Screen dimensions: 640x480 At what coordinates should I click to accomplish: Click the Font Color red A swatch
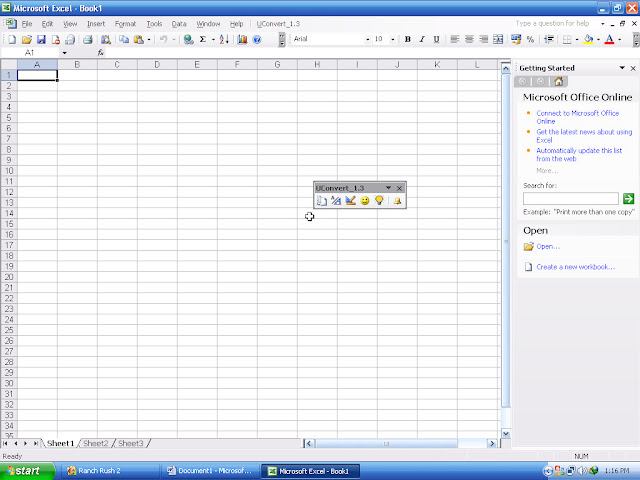[x=609, y=39]
